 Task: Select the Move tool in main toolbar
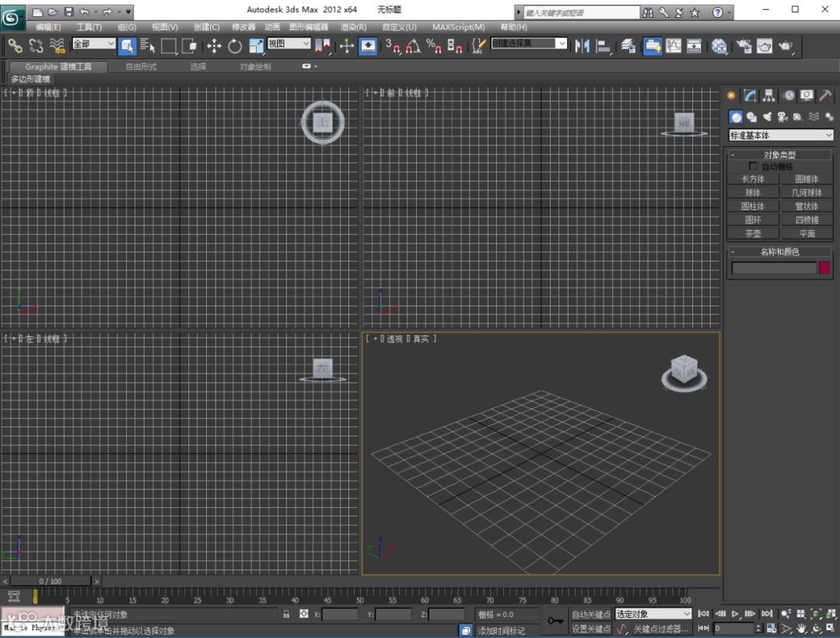(214, 46)
